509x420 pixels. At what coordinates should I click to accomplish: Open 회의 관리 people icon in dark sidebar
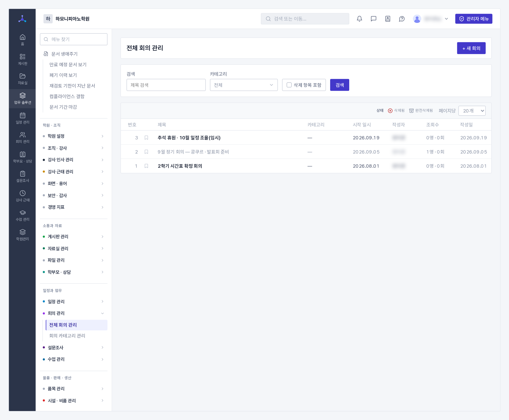(22, 137)
